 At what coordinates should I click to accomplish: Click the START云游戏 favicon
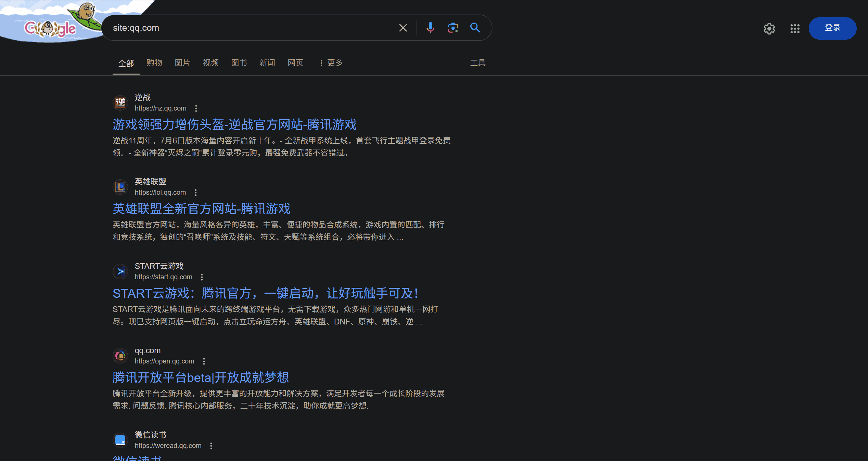pyautogui.click(x=120, y=271)
